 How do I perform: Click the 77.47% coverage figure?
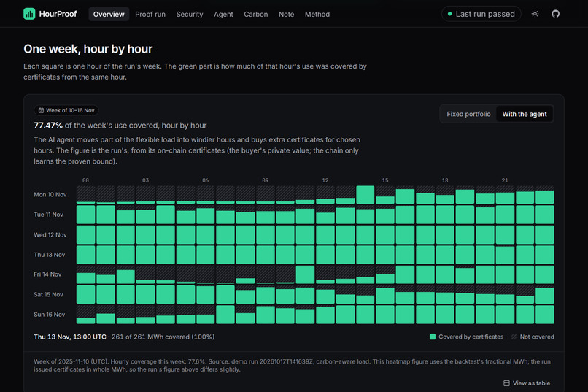(x=48, y=126)
